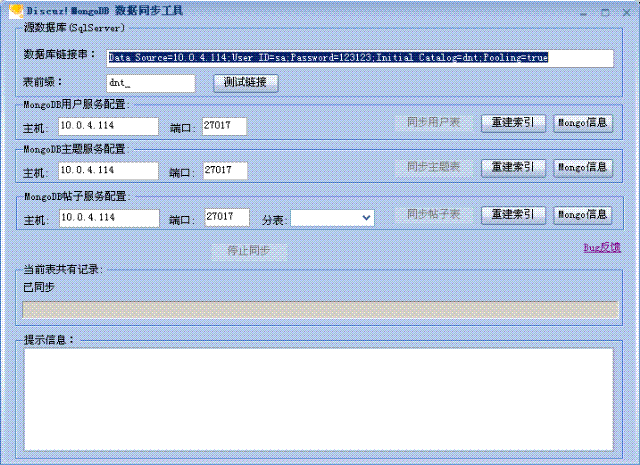Click the table prefix field with dnt_

click(151, 83)
